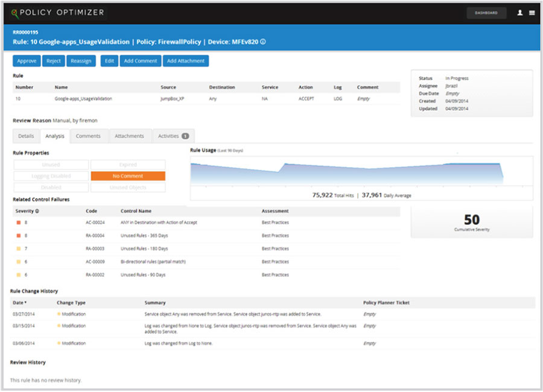543x392 pixels.
Task: Click control code AC-00024
Action: pos(95,223)
